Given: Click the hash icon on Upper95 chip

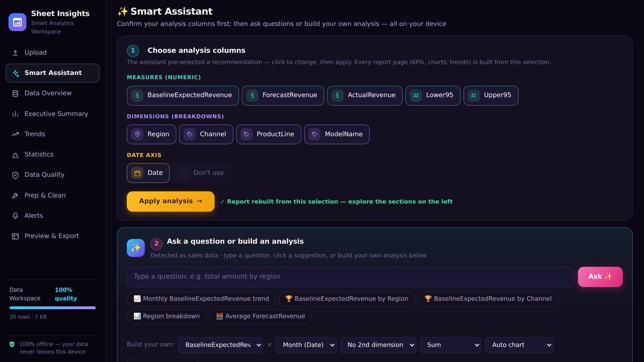Looking at the screenshot, I should coord(474,96).
